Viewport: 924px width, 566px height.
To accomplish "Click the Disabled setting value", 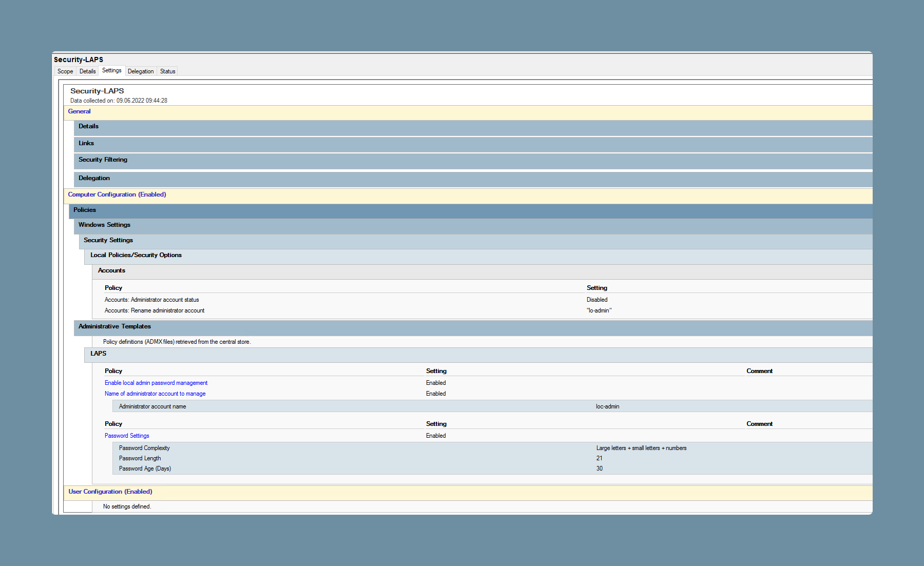I will click(597, 300).
